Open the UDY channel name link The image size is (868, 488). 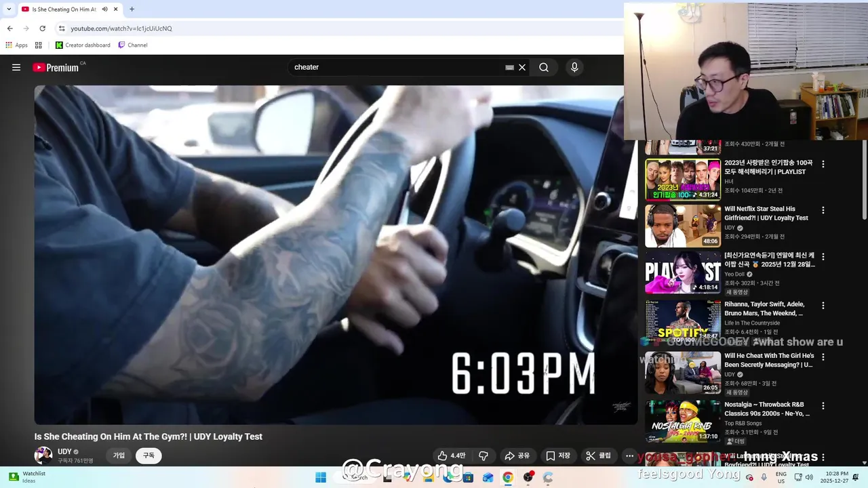coord(64,451)
